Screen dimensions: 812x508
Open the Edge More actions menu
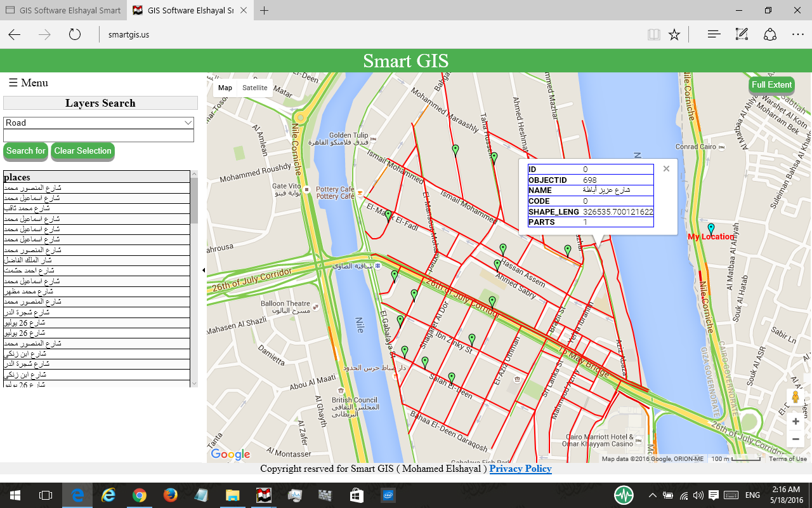798,34
